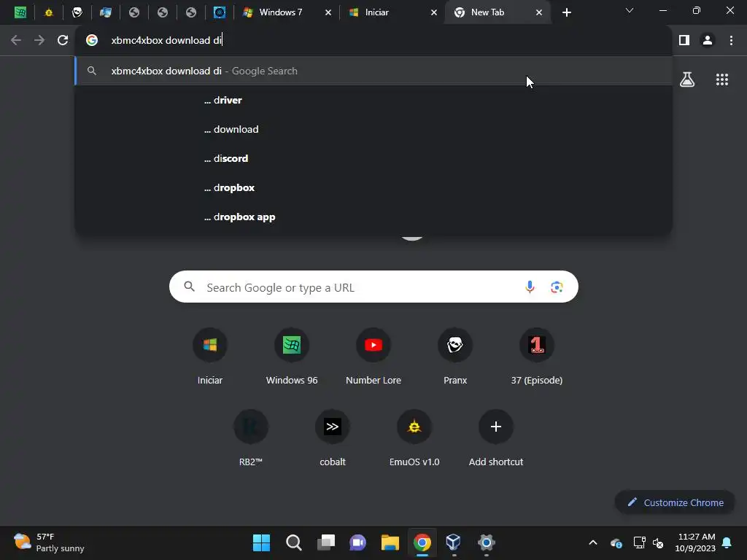
Task: Open VirtualBox from the taskbar
Action: 454,542
